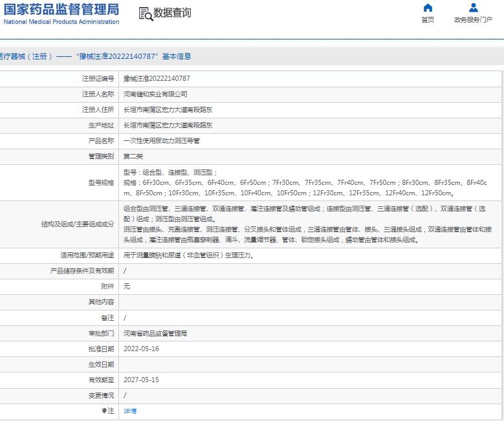Click the 规格 6Fr30cm specification line
The height and width of the screenshot is (421, 504).
[305, 188]
